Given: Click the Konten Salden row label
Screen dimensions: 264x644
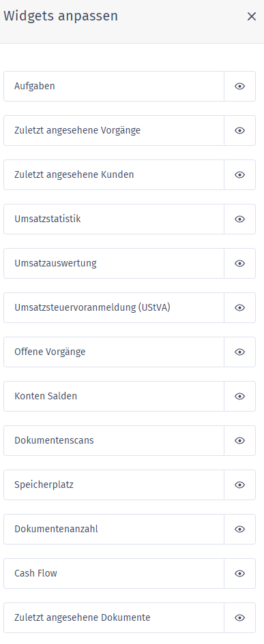Looking at the screenshot, I should [x=46, y=397].
